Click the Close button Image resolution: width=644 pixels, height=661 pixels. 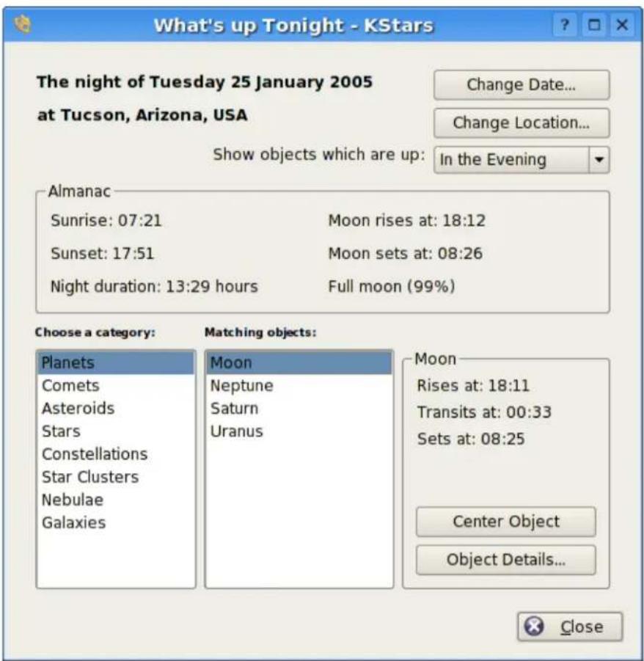(570, 627)
